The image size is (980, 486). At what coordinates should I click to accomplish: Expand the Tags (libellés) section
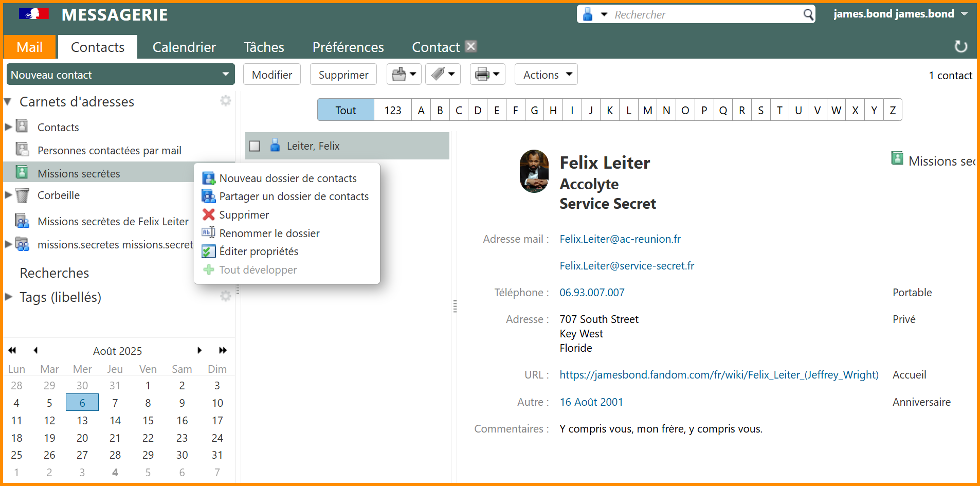(9, 297)
